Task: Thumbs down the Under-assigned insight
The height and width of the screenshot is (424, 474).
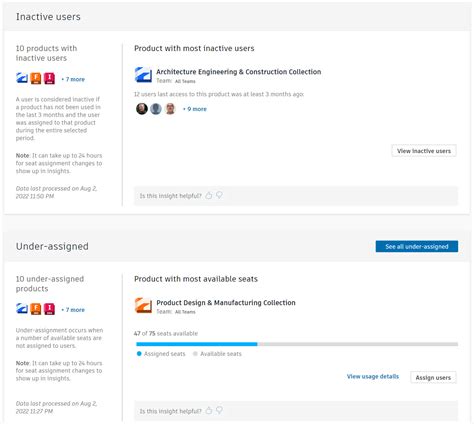Action: [219, 410]
